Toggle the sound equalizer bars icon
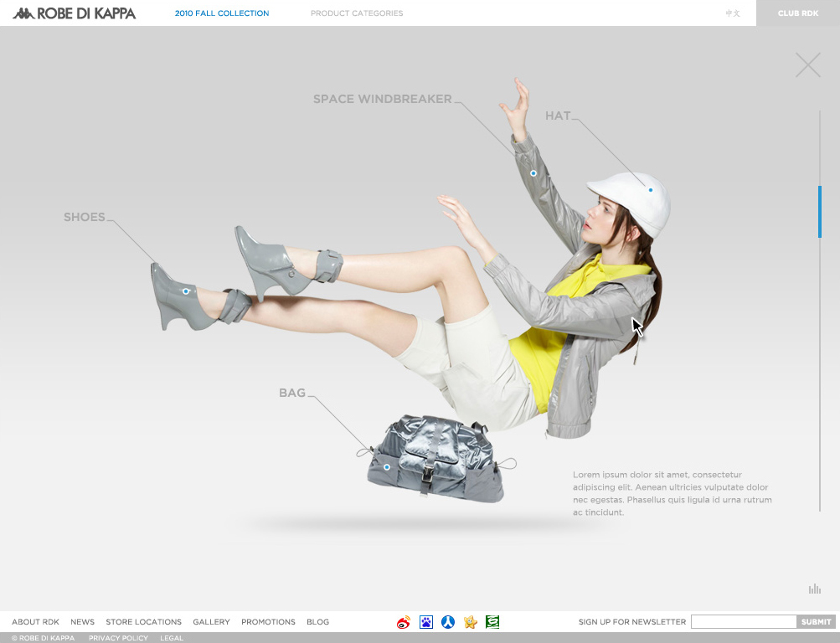840x643 pixels. (x=814, y=589)
